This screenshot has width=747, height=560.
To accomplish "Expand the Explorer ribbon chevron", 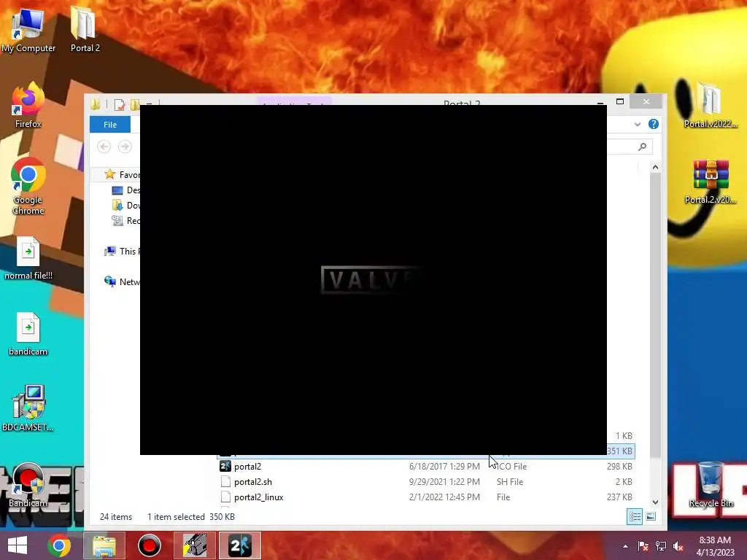I will click(638, 124).
